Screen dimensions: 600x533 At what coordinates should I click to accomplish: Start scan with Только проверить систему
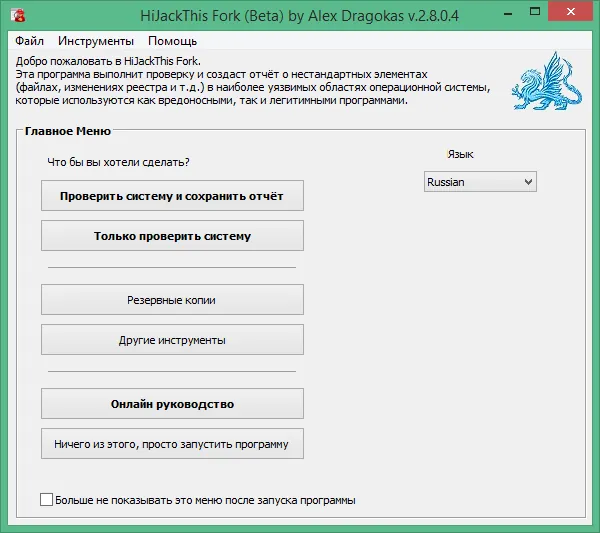coord(172,236)
